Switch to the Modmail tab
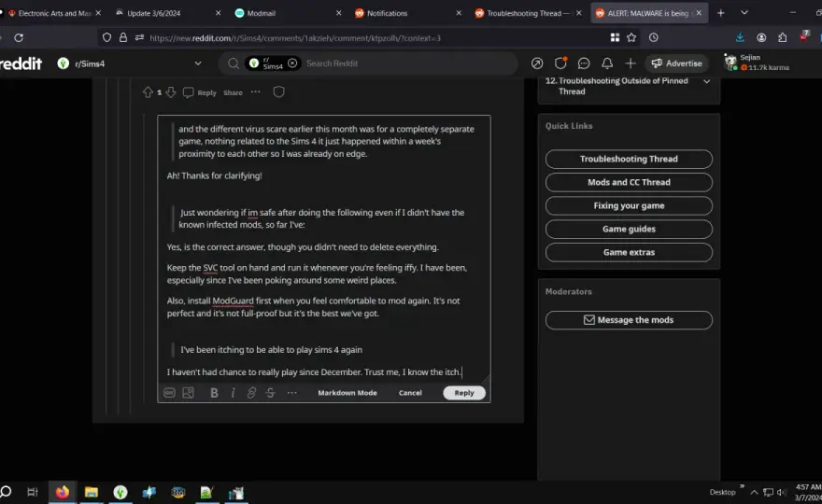822x504 pixels. [x=288, y=13]
